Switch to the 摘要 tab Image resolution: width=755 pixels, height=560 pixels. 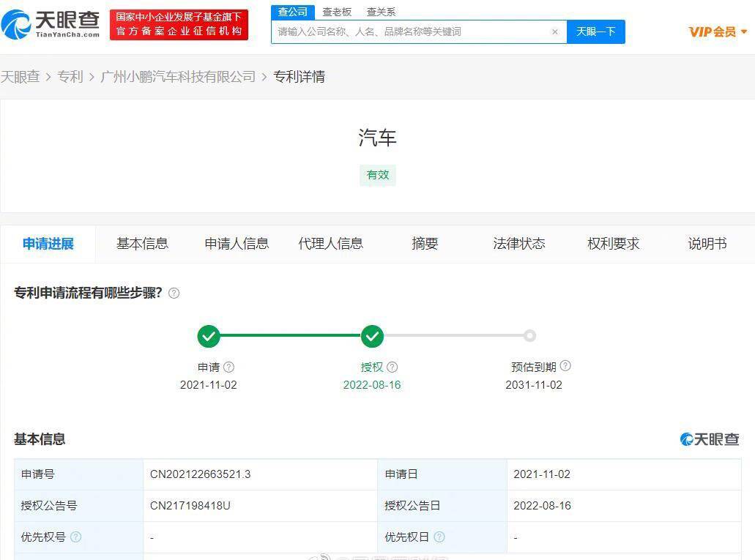(425, 244)
